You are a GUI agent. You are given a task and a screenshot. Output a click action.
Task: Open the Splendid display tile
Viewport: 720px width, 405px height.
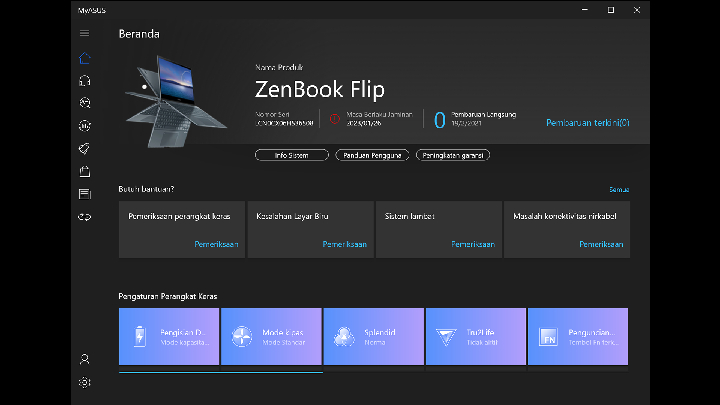click(373, 336)
